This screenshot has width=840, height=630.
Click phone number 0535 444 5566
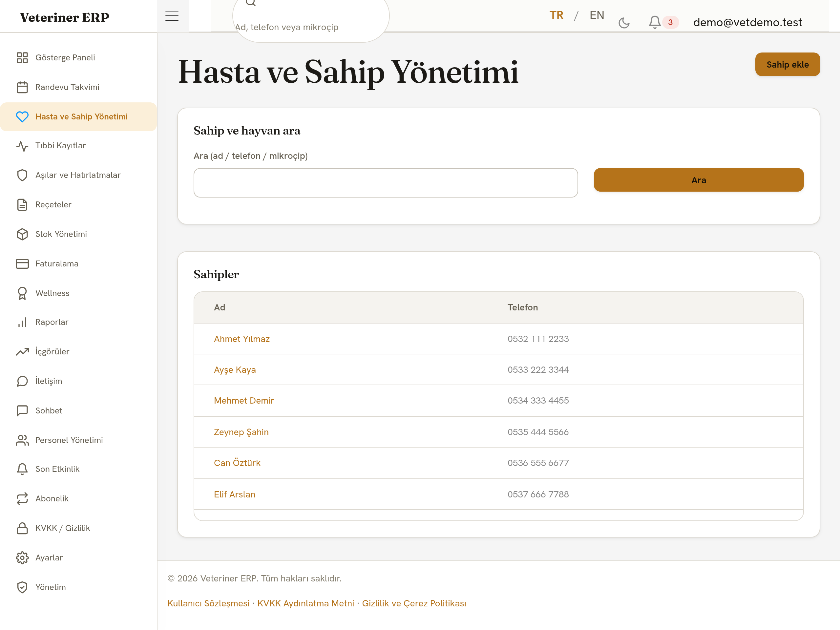click(x=538, y=432)
